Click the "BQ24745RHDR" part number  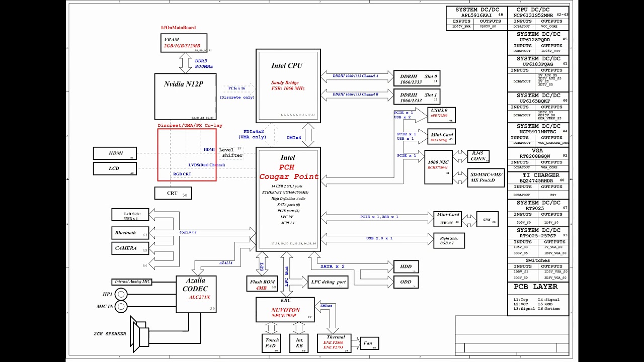click(536, 180)
